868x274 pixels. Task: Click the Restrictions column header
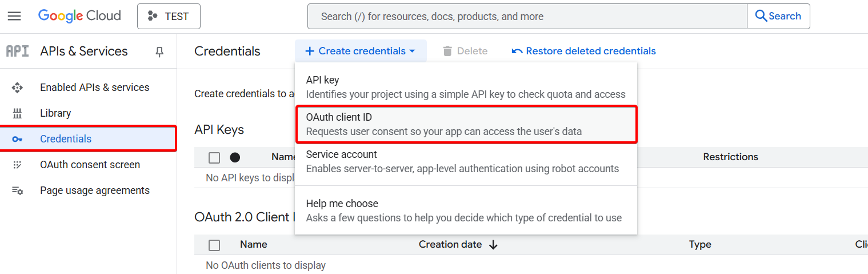pyautogui.click(x=730, y=157)
